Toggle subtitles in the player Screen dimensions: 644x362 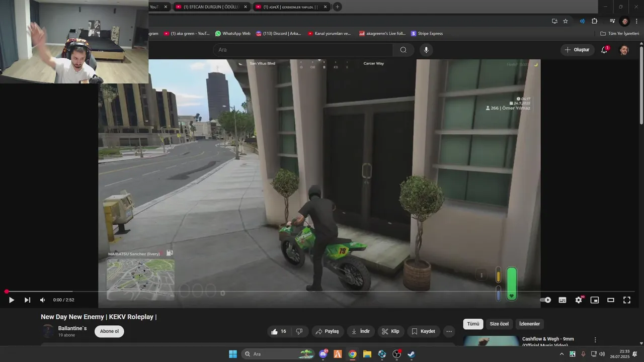[x=562, y=300]
